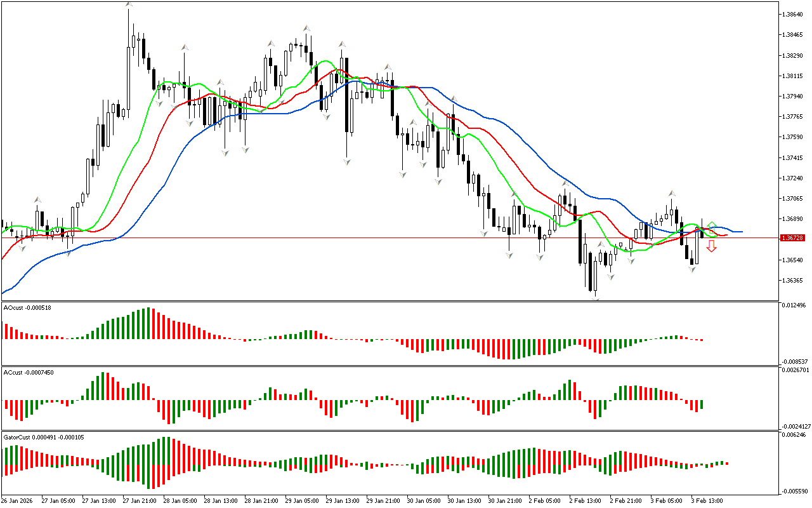Click the red current price label 1.36728
The image size is (812, 508).
[793, 237]
